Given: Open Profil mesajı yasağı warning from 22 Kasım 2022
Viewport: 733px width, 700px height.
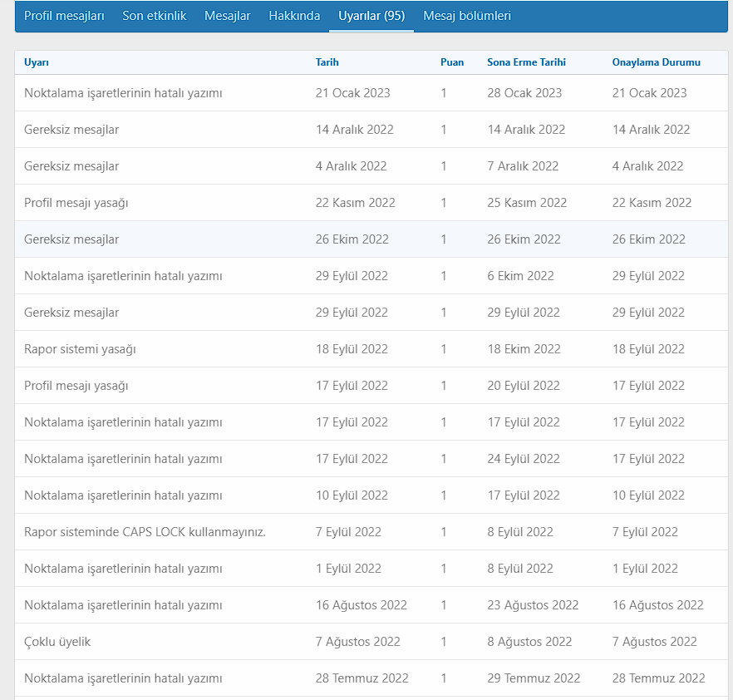Looking at the screenshot, I should [76, 203].
